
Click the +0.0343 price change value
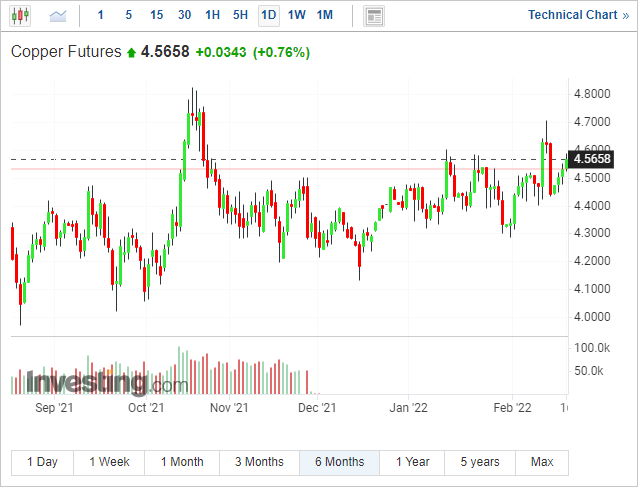221,52
